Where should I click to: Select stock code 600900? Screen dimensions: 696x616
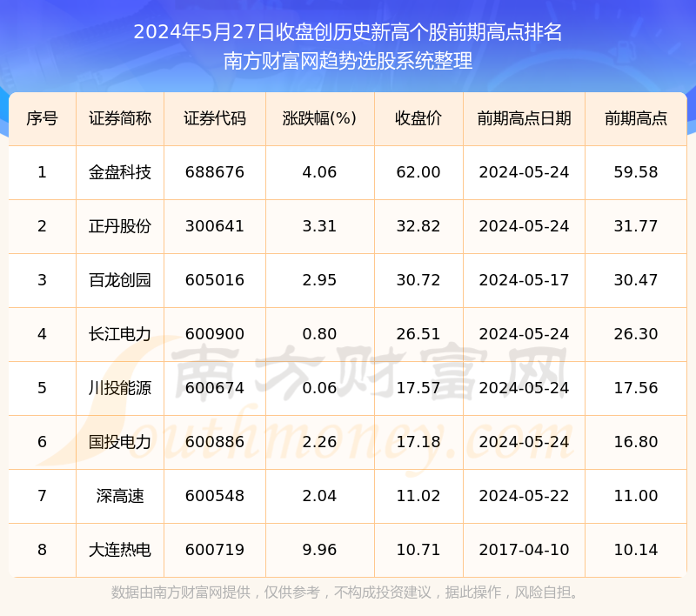pos(215,334)
